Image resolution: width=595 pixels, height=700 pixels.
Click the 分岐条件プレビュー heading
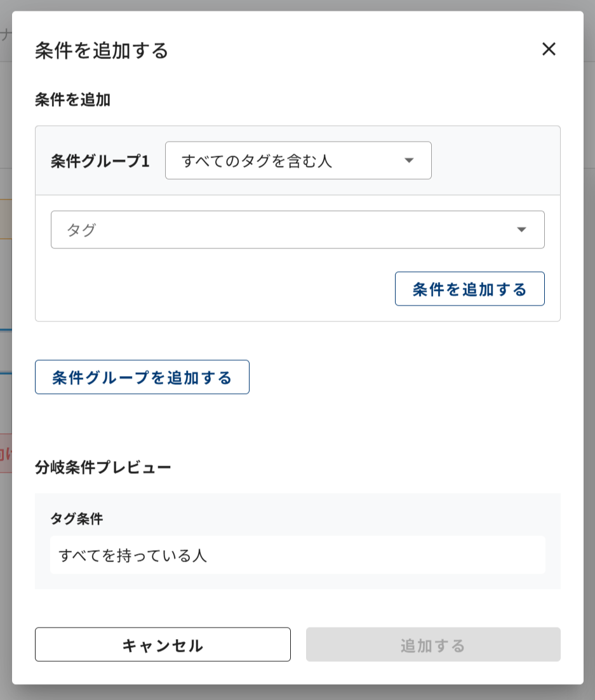click(103, 468)
